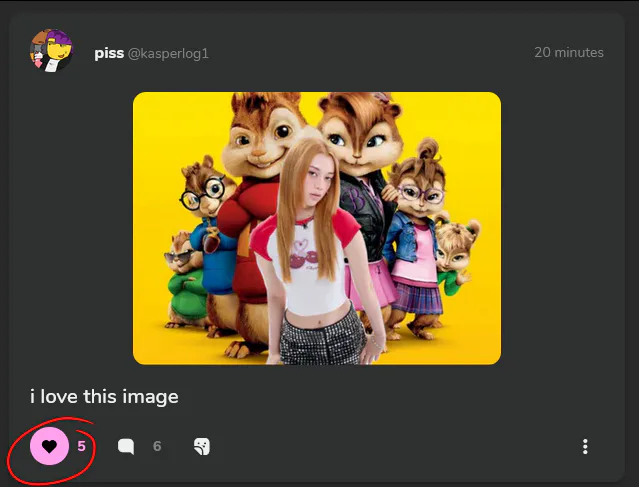Open the three-dot post options menu

pyautogui.click(x=585, y=447)
